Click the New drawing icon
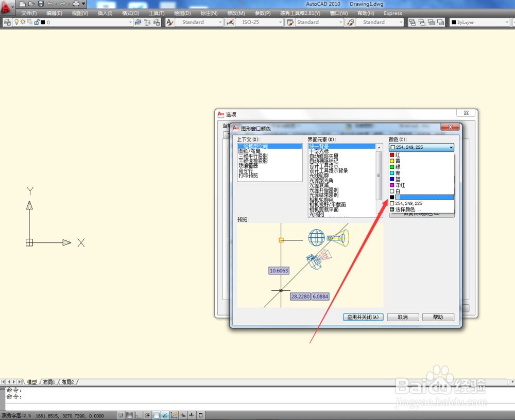The height and width of the screenshot is (420, 515). 22,4
